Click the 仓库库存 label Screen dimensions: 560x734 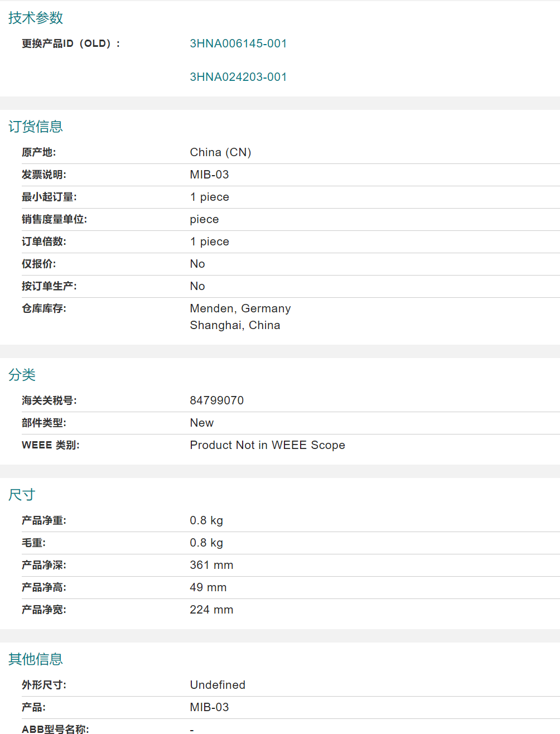click(44, 308)
